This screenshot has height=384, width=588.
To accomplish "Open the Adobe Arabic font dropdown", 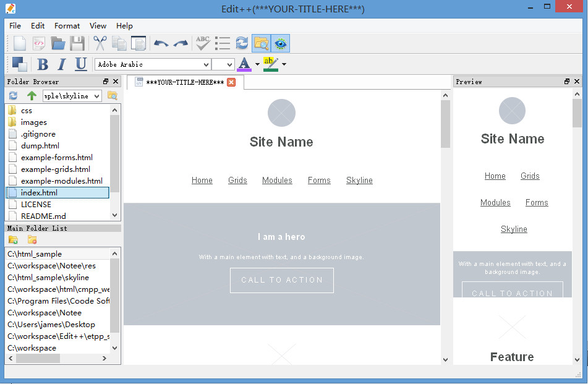I will pos(152,64).
